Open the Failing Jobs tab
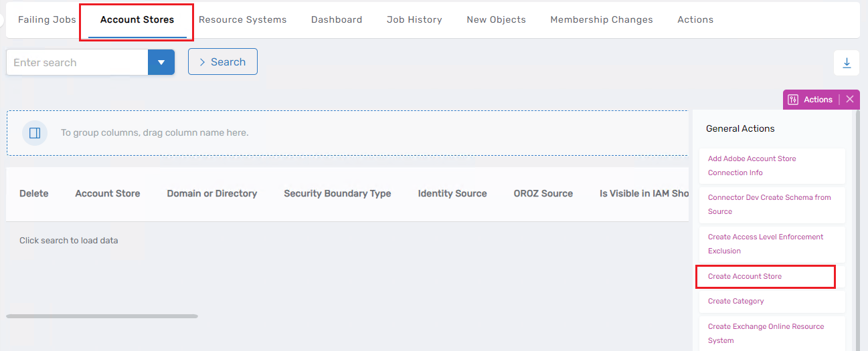 coord(47,19)
